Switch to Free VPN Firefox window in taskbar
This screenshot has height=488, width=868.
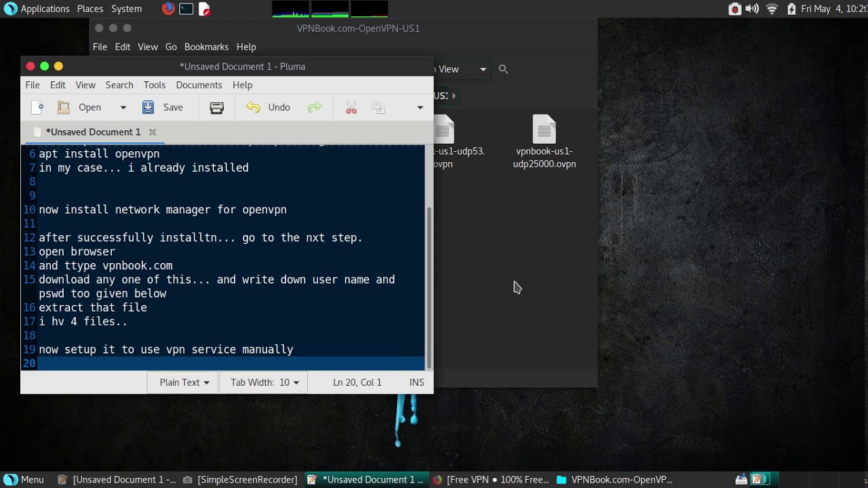(x=491, y=480)
